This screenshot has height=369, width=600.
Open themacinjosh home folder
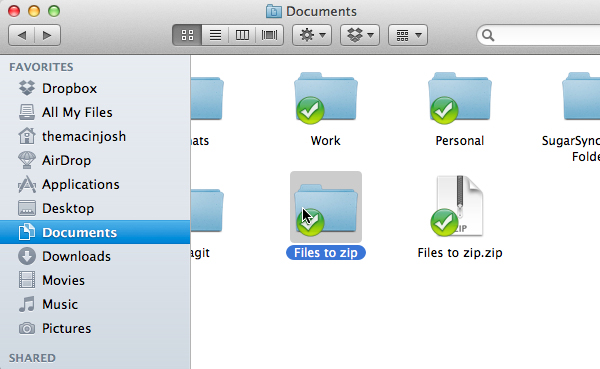click(95, 136)
